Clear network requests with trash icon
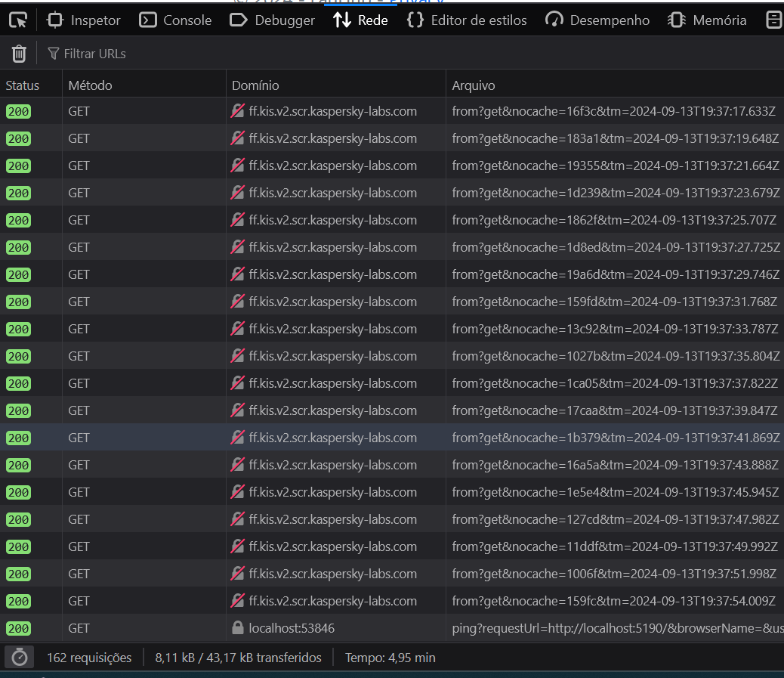 tap(19, 54)
